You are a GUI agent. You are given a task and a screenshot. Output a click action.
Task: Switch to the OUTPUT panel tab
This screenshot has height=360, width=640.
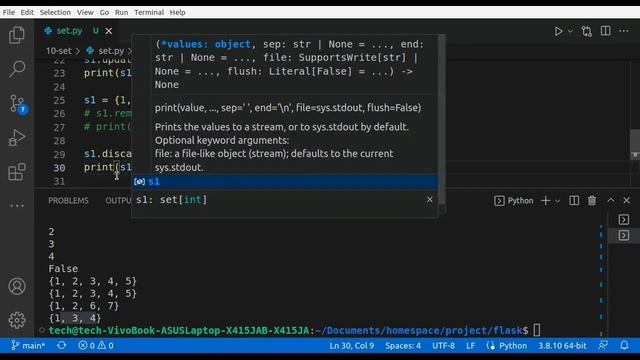click(118, 201)
